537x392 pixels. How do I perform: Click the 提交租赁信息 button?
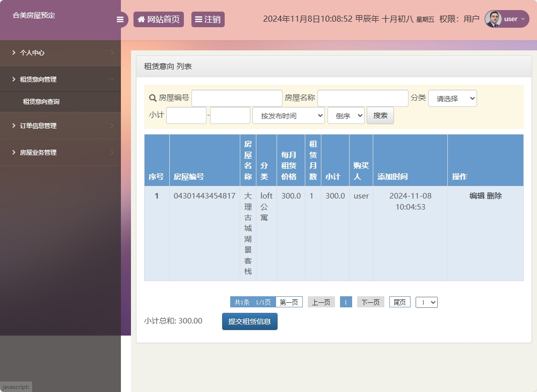click(249, 320)
